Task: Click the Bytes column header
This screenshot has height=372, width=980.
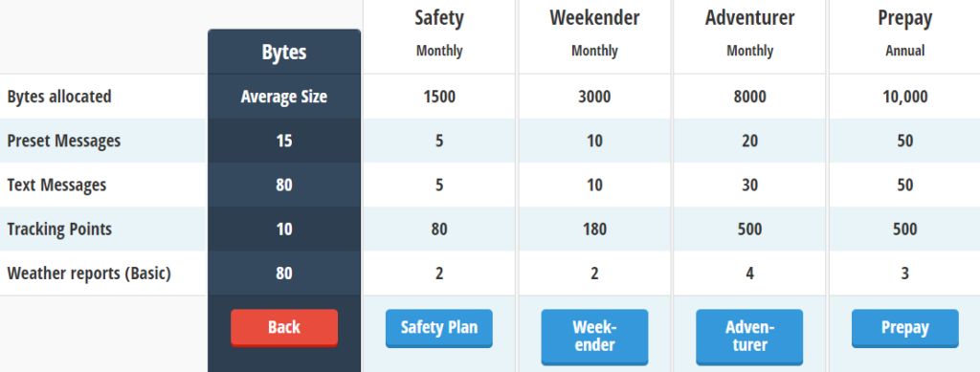Action: point(283,53)
